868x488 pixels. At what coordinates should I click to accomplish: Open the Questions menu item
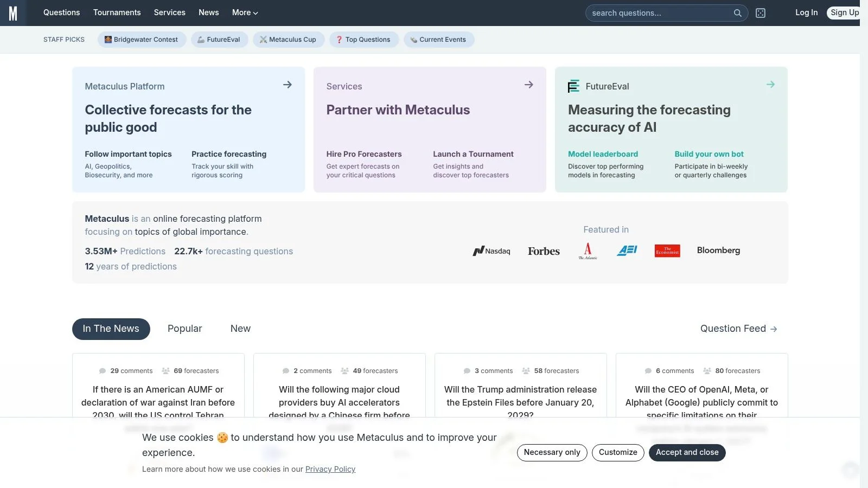61,12
